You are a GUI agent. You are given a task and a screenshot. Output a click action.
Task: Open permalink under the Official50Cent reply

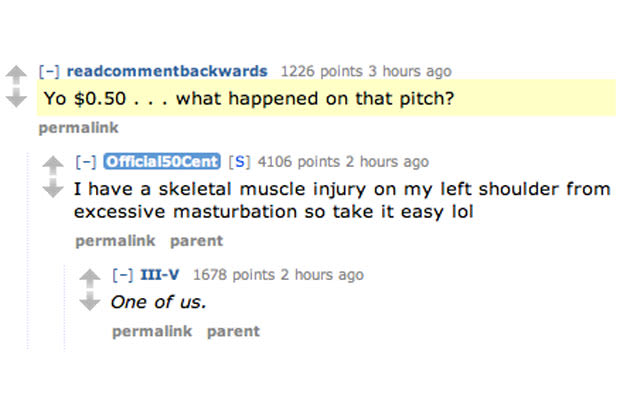click(115, 241)
